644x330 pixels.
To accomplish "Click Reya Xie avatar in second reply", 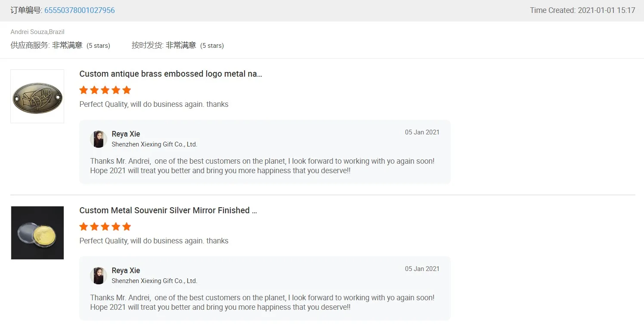I will click(99, 276).
